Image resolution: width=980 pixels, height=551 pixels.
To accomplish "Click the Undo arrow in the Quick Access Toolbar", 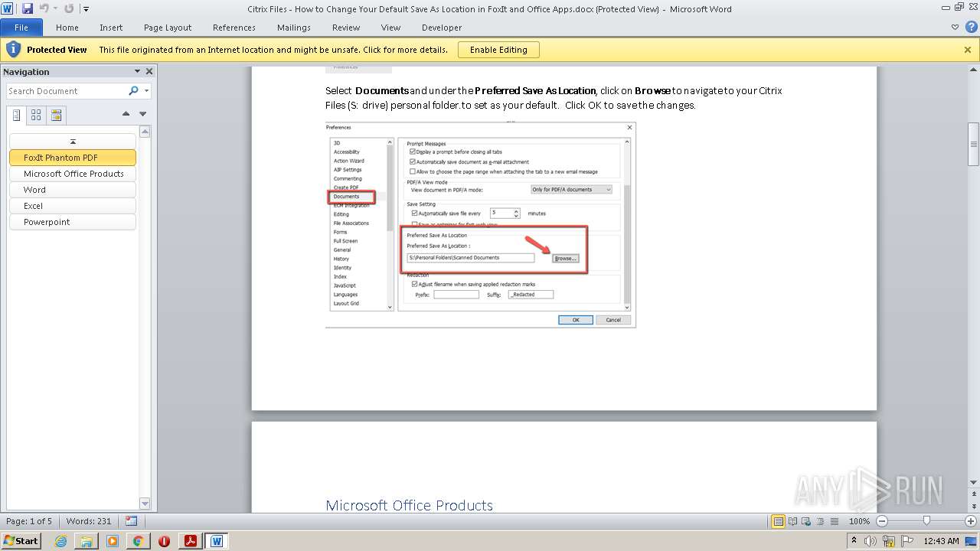I will 44,9.
